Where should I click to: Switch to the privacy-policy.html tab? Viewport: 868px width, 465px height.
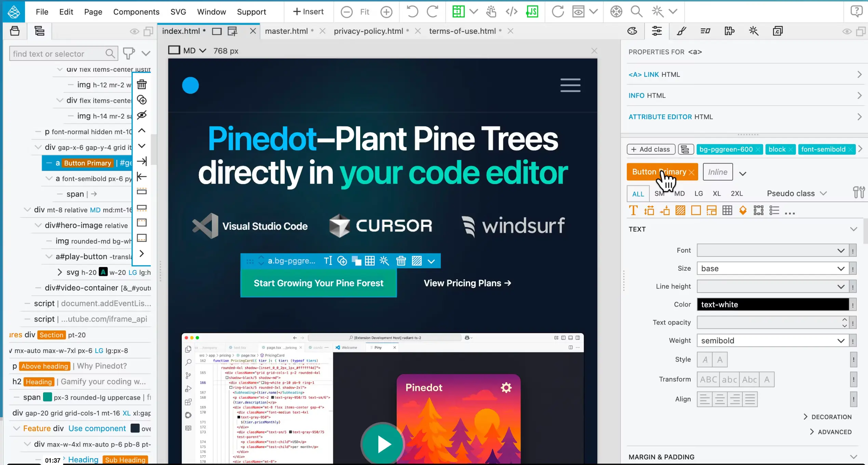[x=368, y=31]
